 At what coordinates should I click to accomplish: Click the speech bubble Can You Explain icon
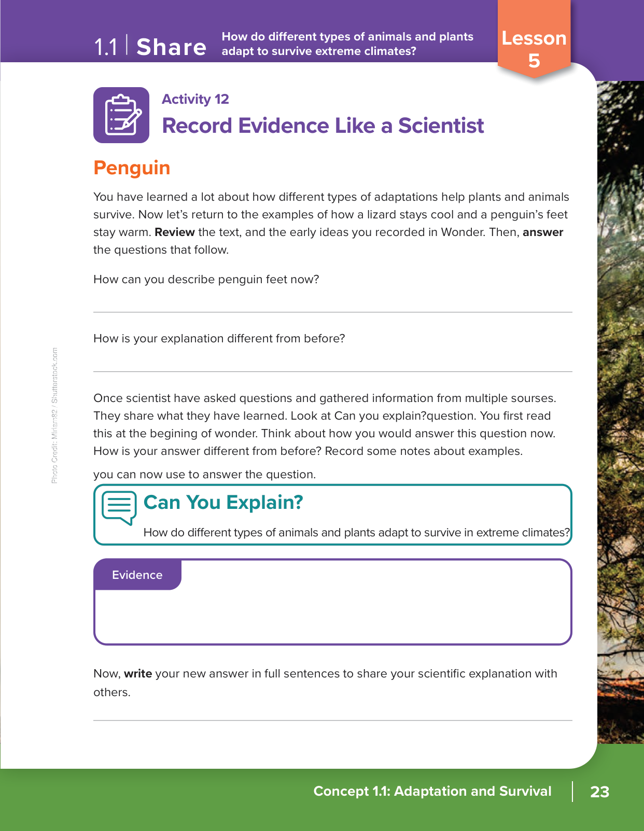point(119,507)
